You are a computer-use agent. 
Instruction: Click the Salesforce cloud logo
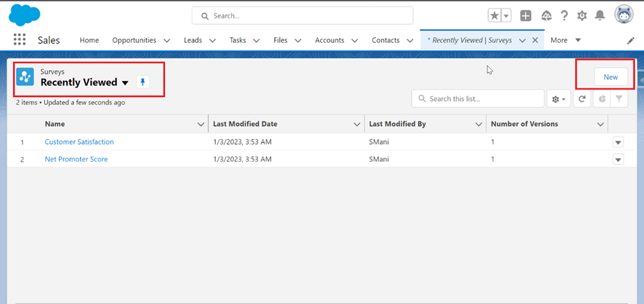(24, 15)
